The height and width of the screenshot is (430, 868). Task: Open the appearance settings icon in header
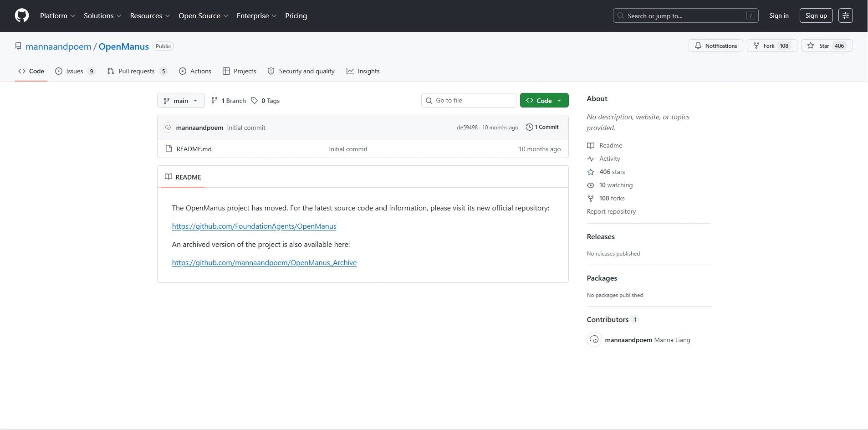(845, 15)
